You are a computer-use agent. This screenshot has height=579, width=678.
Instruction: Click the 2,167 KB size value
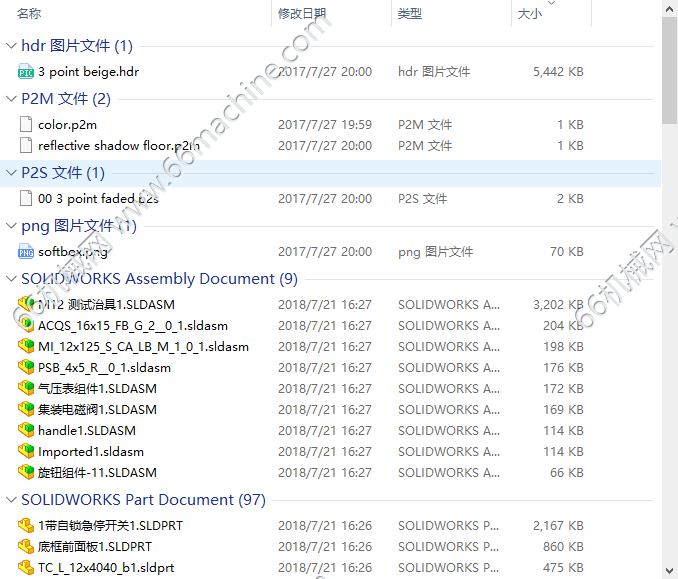coord(558,525)
